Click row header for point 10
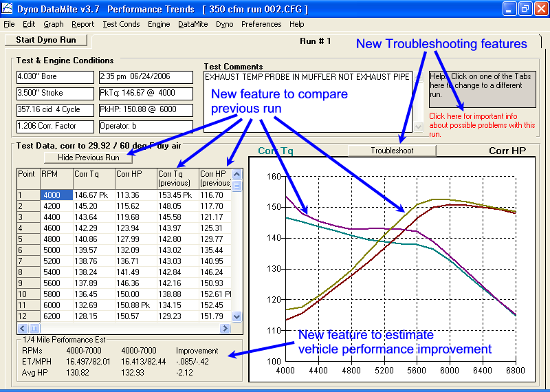The height and width of the screenshot is (392, 550). (28, 294)
